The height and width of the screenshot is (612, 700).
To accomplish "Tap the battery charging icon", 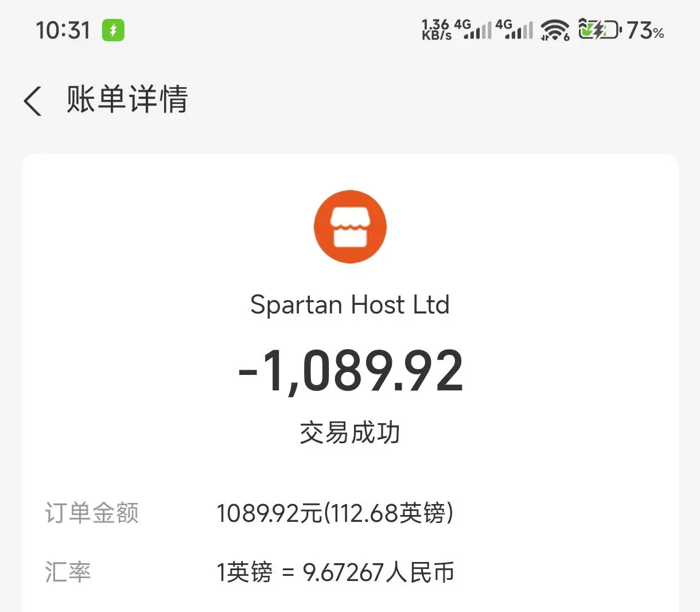I will [x=600, y=29].
